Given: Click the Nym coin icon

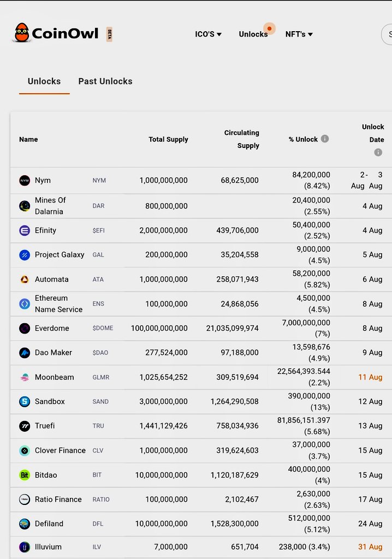Looking at the screenshot, I should point(25,180).
